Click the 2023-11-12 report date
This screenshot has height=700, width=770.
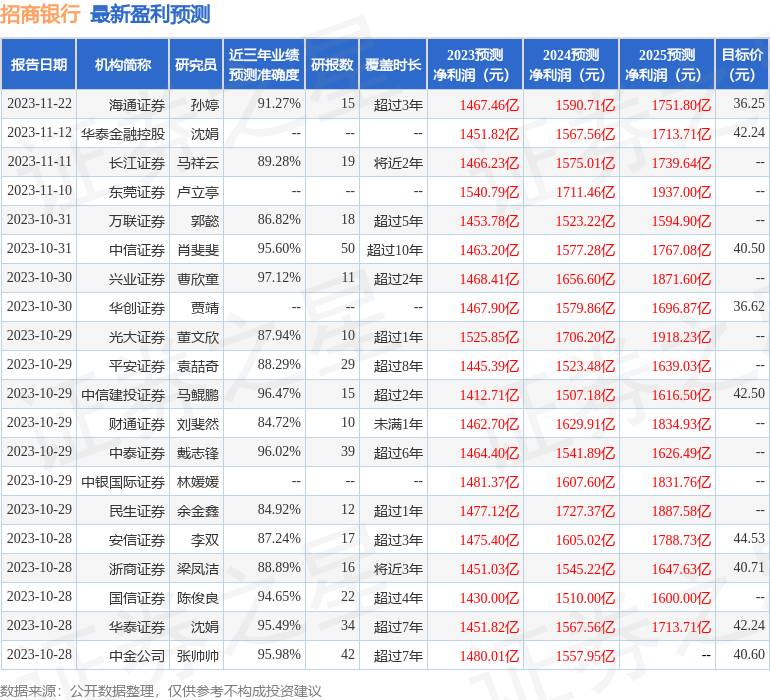[39, 132]
